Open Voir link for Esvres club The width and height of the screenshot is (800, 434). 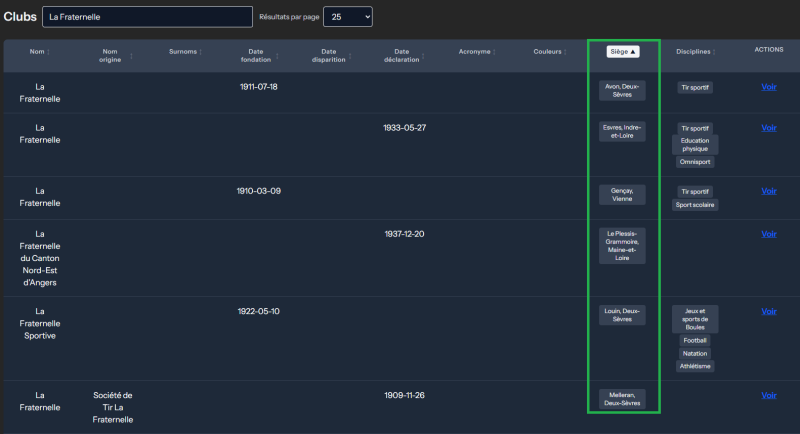click(769, 127)
